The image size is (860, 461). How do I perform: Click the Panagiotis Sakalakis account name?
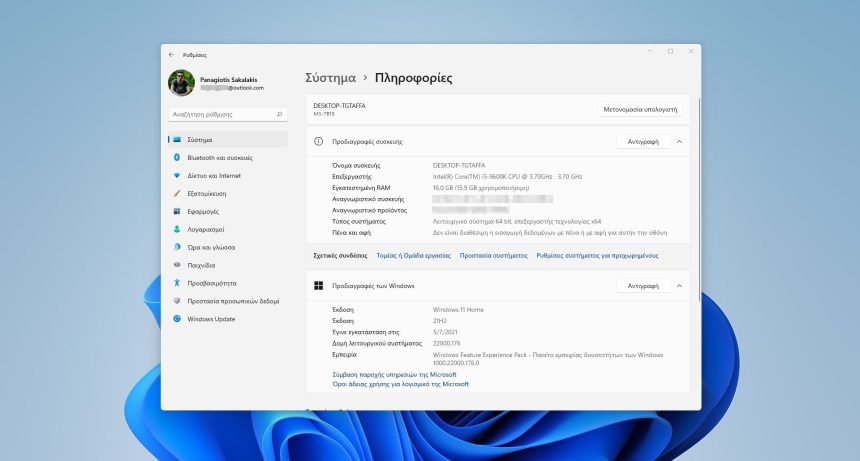click(228, 80)
